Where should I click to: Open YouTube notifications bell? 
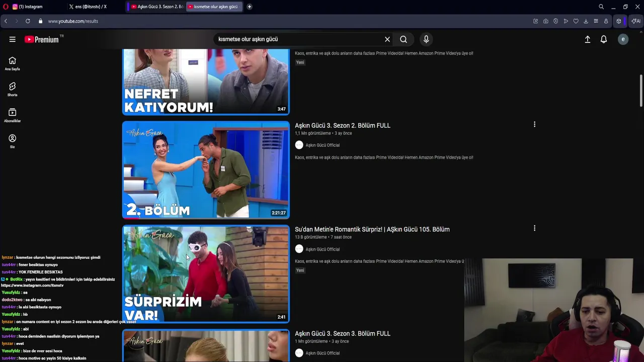pyautogui.click(x=604, y=39)
